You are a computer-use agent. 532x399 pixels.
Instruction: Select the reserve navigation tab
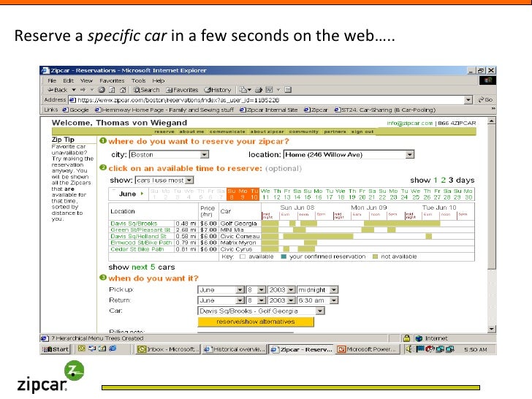(164, 132)
